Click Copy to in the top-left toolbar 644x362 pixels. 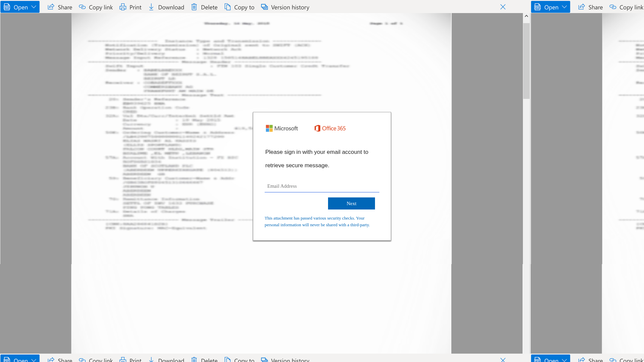tap(239, 7)
